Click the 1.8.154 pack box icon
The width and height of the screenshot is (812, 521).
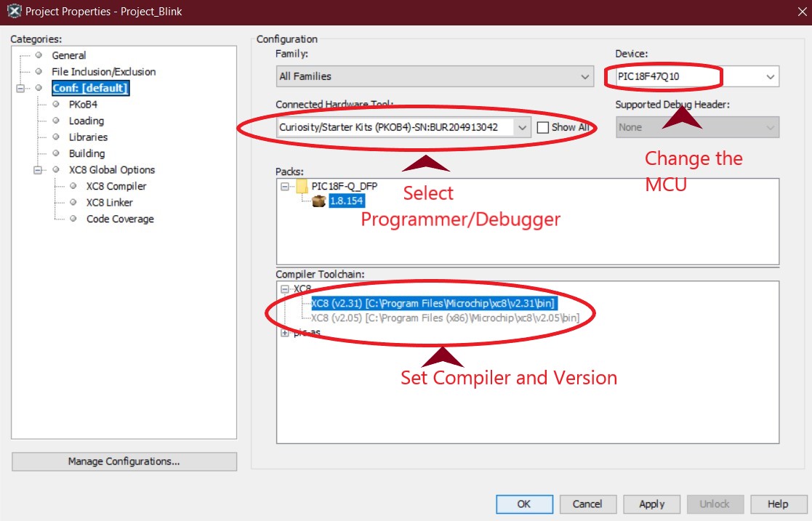click(318, 201)
